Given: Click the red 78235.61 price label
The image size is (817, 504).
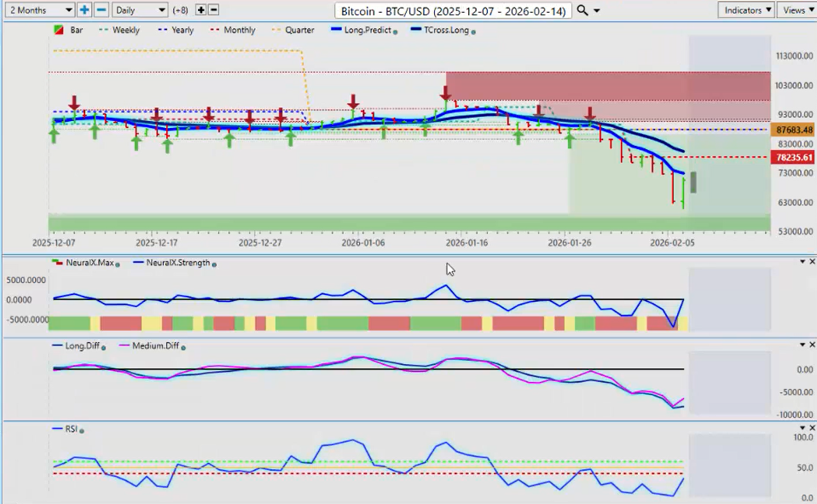Looking at the screenshot, I should [792, 158].
